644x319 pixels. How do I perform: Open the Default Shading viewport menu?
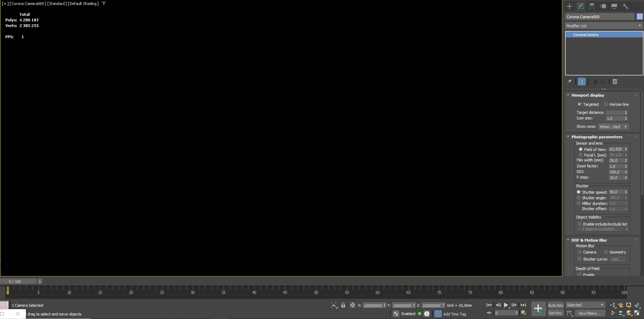(83, 4)
